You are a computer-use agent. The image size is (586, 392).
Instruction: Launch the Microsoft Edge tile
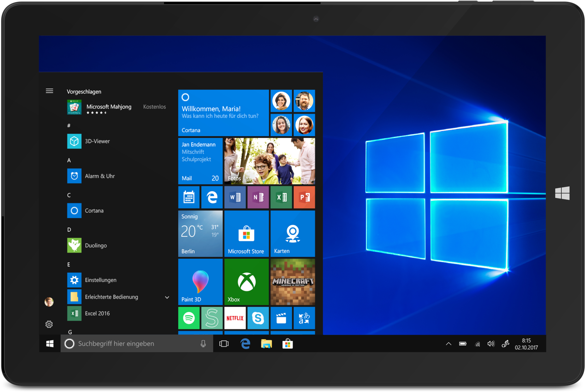pyautogui.click(x=212, y=197)
